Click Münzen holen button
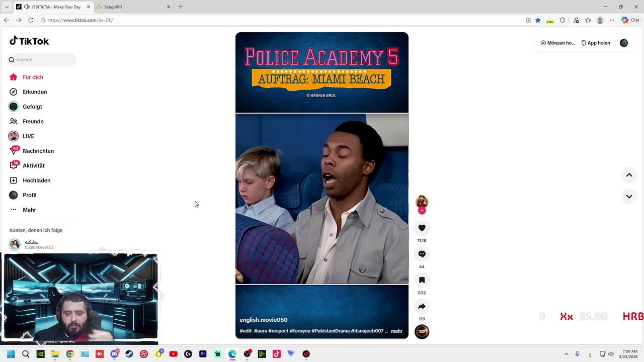Viewport: 644px width, 362px height. (x=558, y=43)
